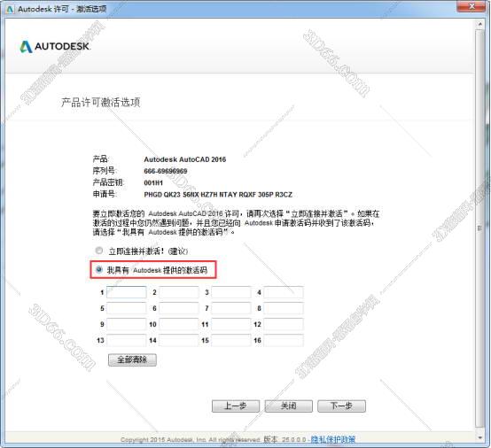Click activation code field 6
Image resolution: width=491 pixels, height=448 pixels.
pyautogui.click(x=179, y=308)
